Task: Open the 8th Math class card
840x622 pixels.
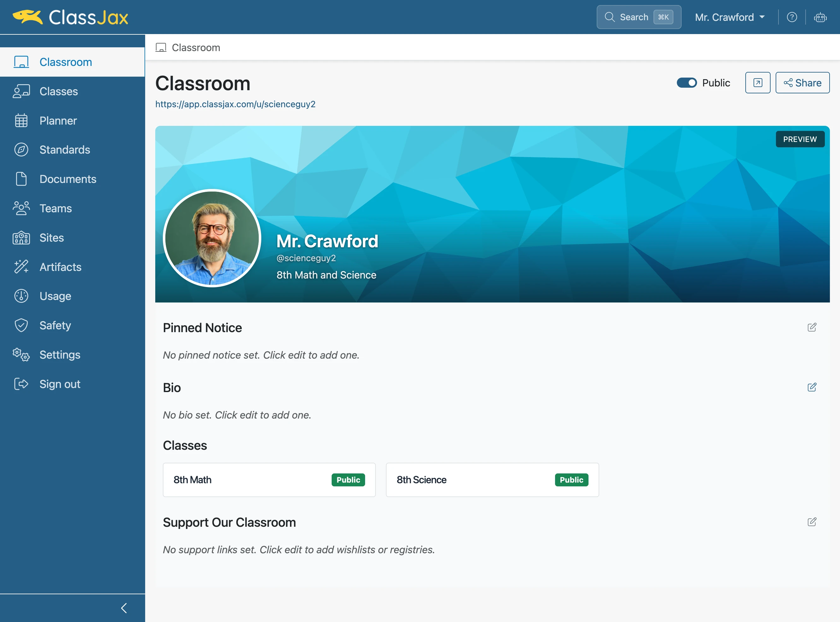Action: tap(269, 480)
